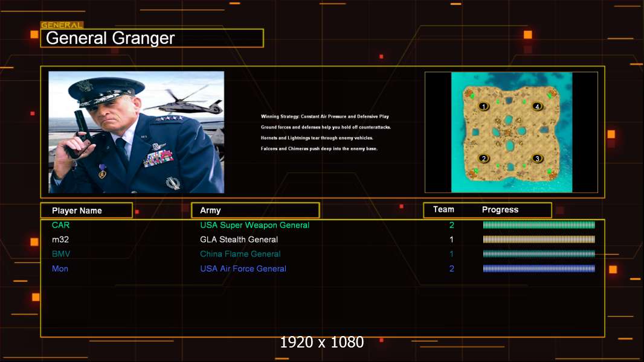Click BMV's teal loading progress bar
Image resolution: width=644 pixels, height=362 pixels.
point(539,254)
